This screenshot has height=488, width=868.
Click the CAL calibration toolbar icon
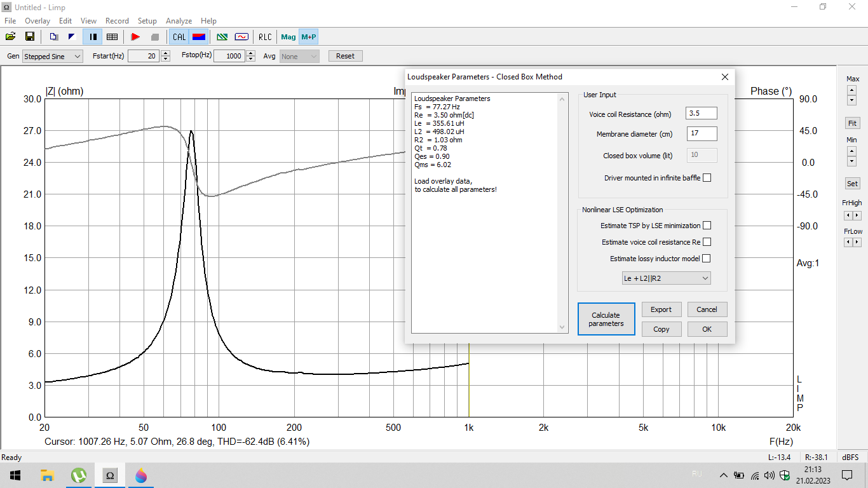coord(179,37)
